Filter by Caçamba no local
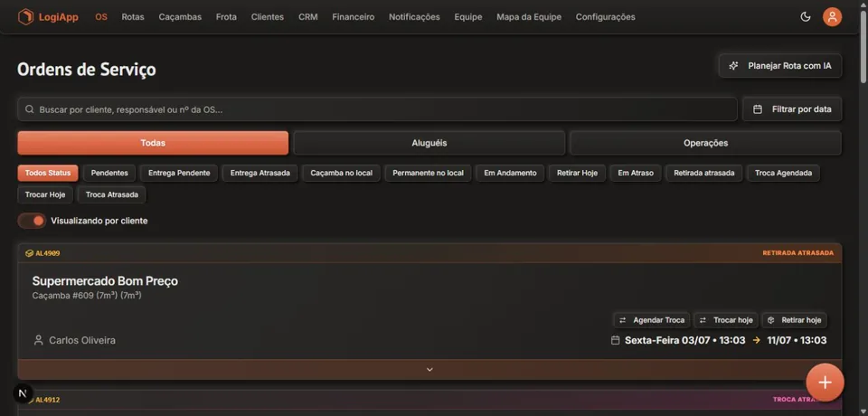Screen dimensions: 868x416 click(x=342, y=173)
